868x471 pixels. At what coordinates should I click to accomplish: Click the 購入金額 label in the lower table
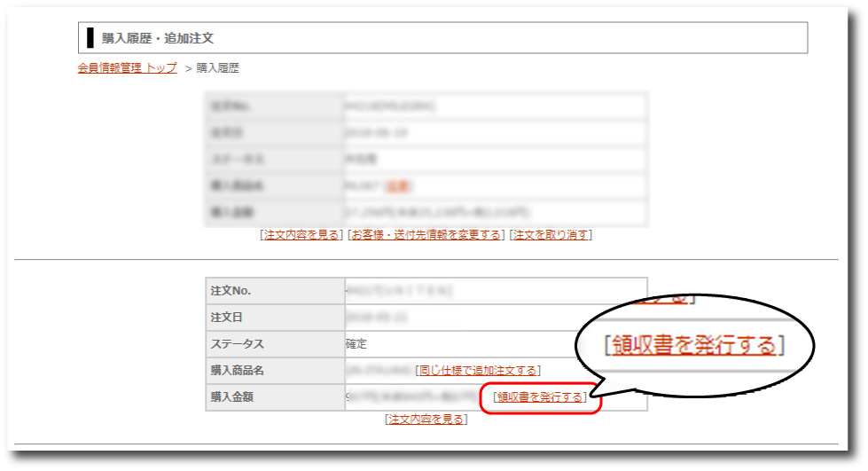(x=232, y=397)
